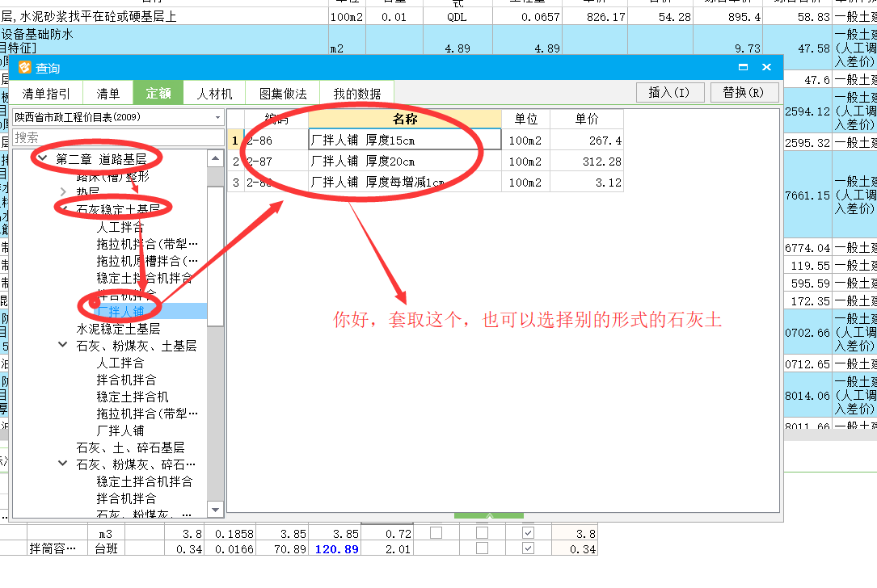This screenshot has height=588, width=877.
Task: Select 拌合机拌合 under 石灰、粉煤灰、碎石…
Action: [x=126, y=498]
